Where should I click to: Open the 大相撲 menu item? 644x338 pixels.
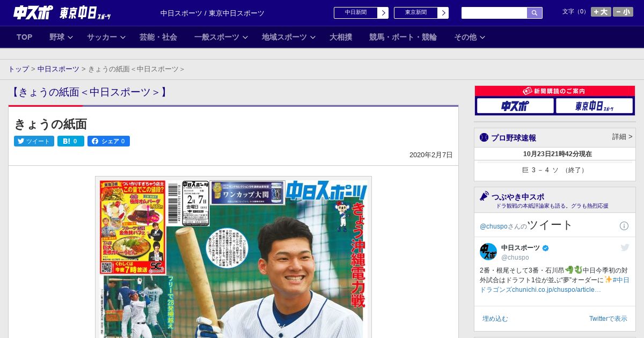coord(341,37)
